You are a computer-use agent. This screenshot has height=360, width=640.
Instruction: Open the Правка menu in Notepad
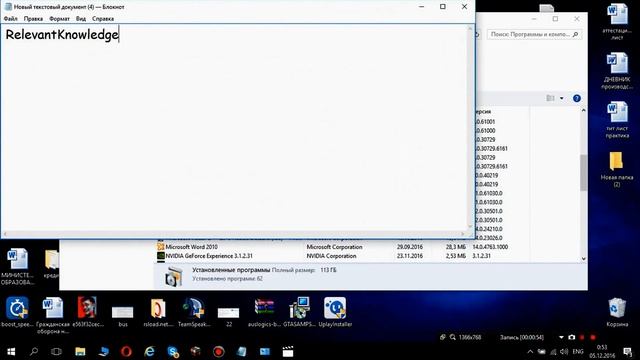coord(33,19)
